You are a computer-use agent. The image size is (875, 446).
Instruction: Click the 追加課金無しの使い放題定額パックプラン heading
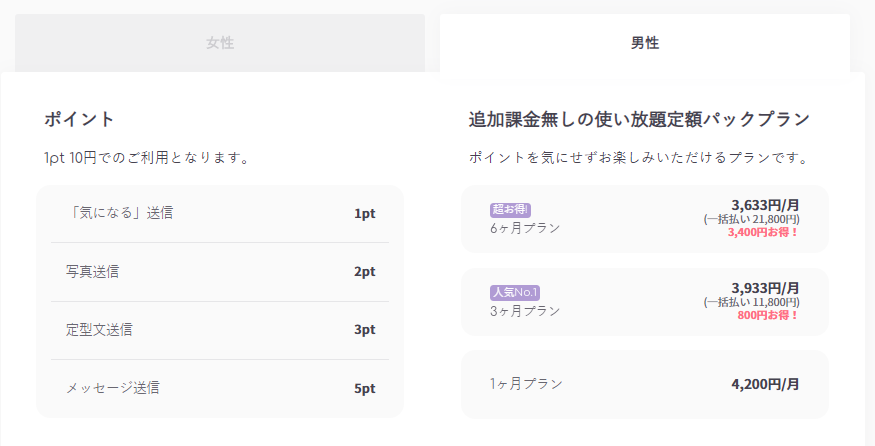point(639,119)
